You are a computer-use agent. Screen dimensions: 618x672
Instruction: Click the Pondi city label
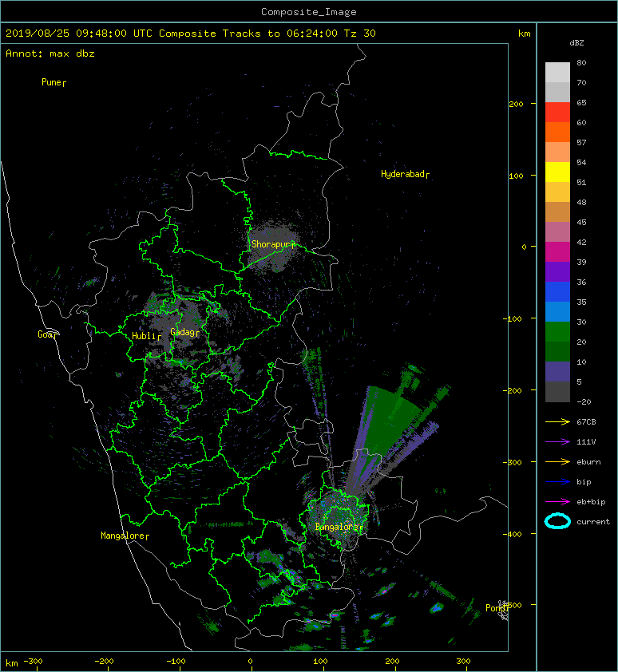[x=497, y=607]
